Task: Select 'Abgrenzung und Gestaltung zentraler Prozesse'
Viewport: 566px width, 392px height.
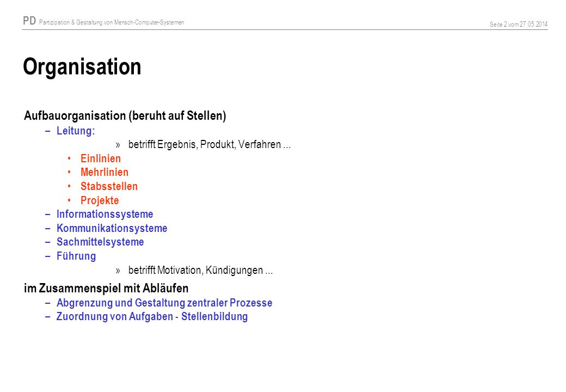Action: click(164, 303)
